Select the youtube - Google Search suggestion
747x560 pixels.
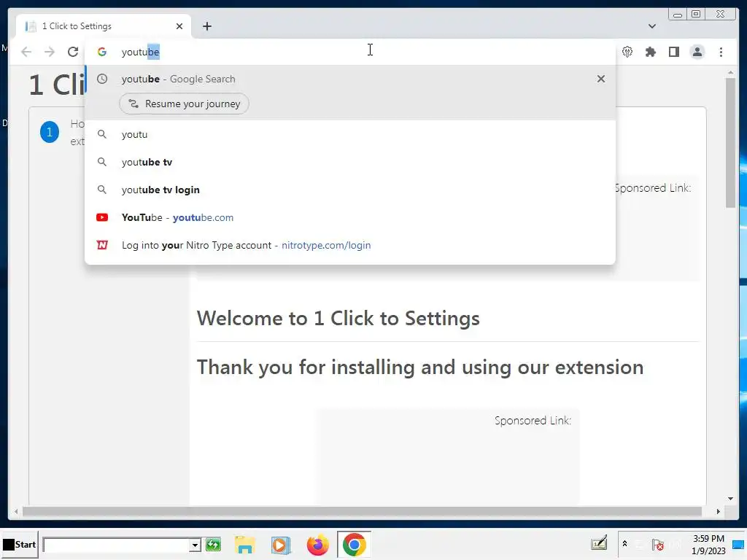tap(350, 79)
